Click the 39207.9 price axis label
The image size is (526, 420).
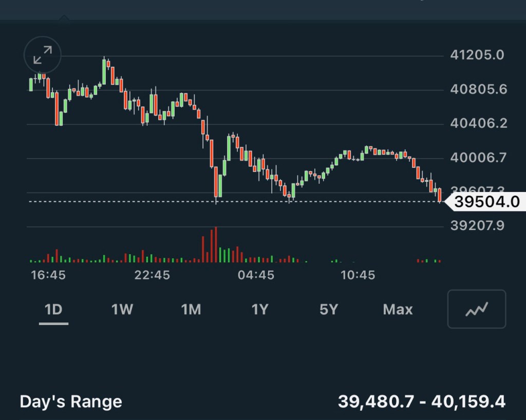(x=477, y=226)
